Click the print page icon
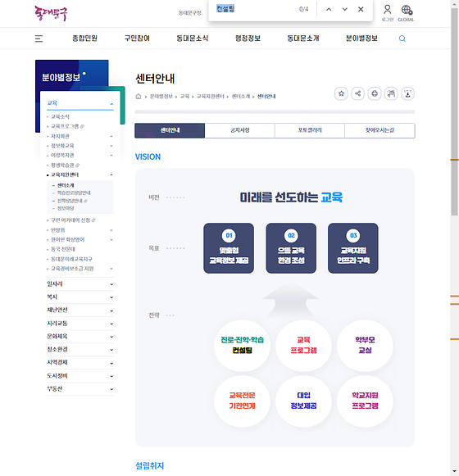Viewport: 459px width, 476px height. point(375,93)
